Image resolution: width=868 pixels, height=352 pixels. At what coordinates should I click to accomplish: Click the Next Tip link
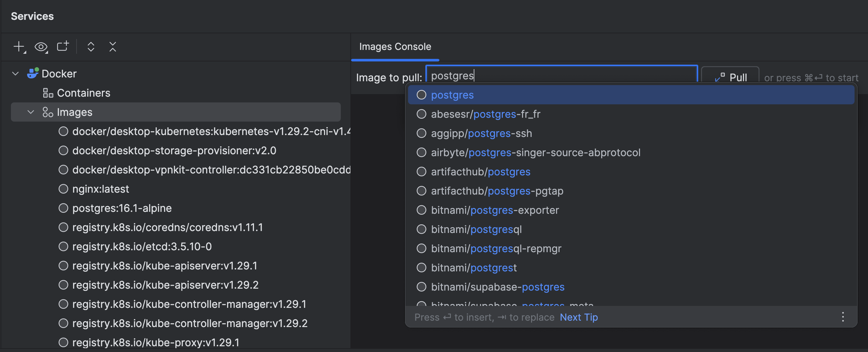(x=578, y=317)
